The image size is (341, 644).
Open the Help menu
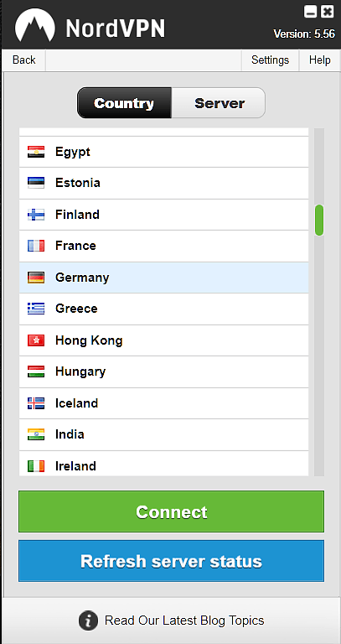point(320,60)
